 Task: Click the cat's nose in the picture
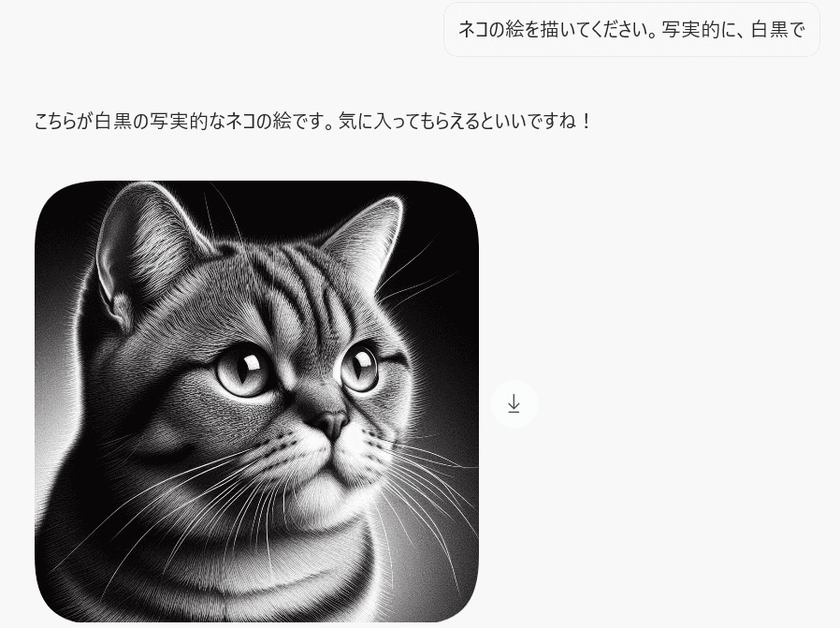332,423
